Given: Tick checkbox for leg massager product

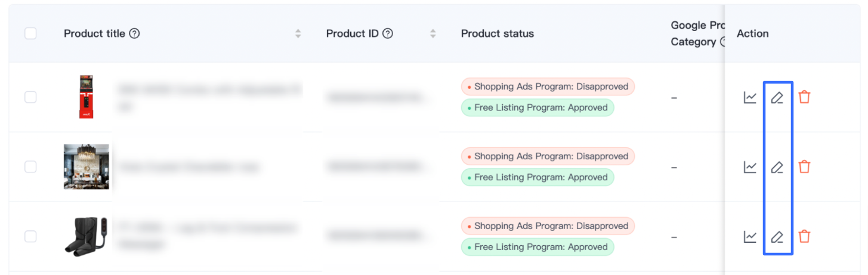Looking at the screenshot, I should 30,237.
